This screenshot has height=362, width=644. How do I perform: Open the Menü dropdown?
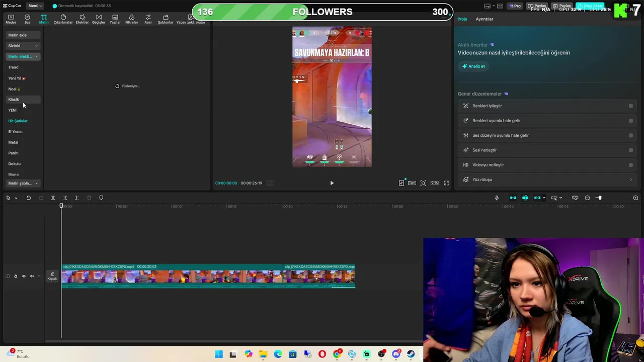pyautogui.click(x=35, y=6)
